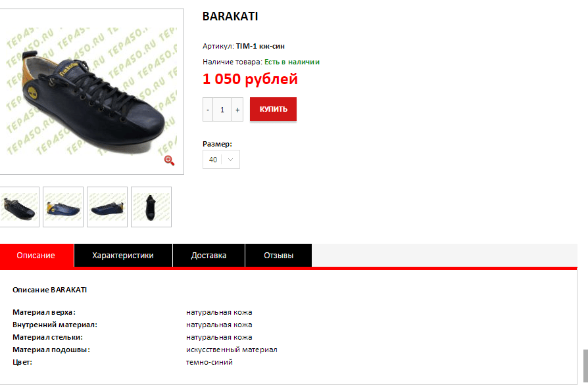Switch to the Описание tab
This screenshot has width=588, height=387.
click(36, 256)
